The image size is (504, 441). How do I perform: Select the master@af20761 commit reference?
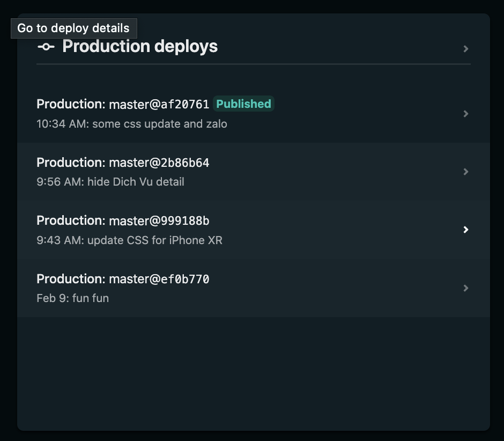159,104
